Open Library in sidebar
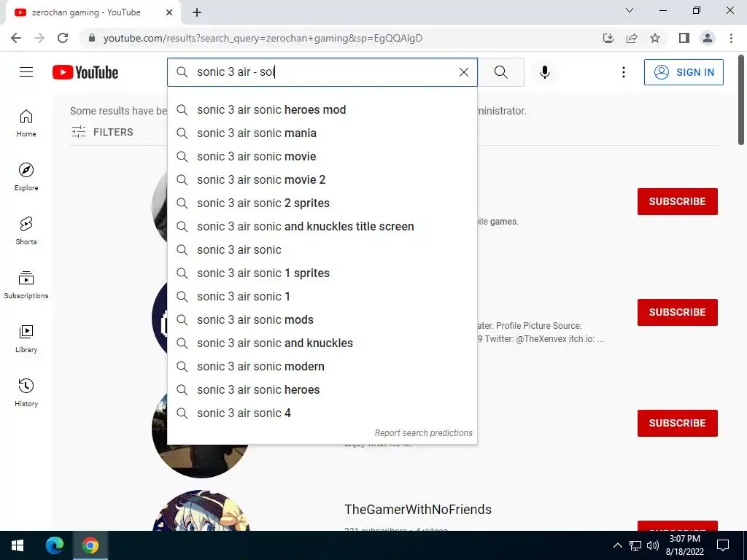Image resolution: width=747 pixels, height=560 pixels. point(26,338)
